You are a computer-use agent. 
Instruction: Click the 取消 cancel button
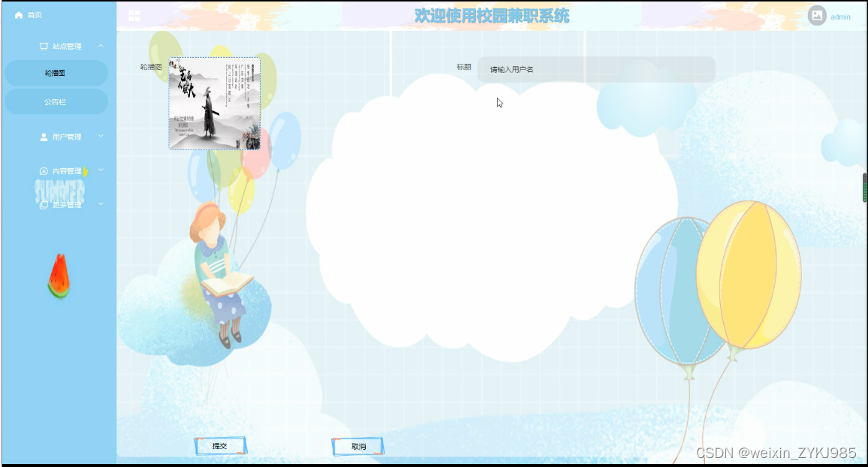(358, 447)
